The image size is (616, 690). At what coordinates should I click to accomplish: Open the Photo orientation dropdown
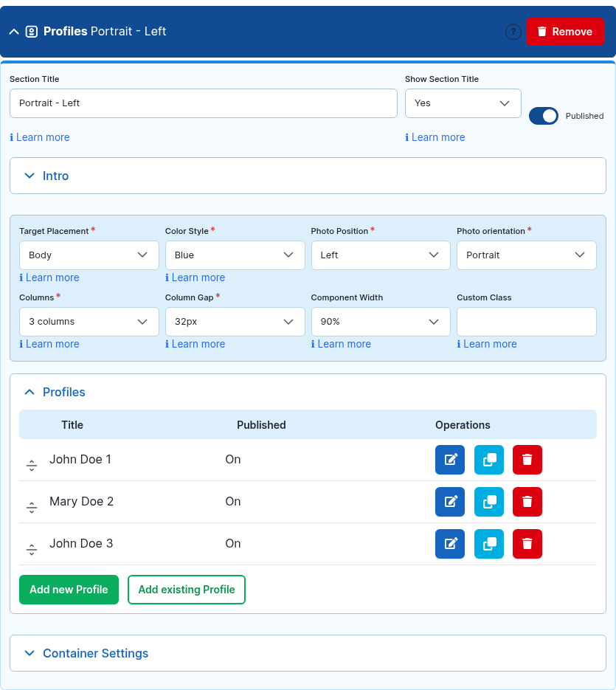pyautogui.click(x=527, y=255)
